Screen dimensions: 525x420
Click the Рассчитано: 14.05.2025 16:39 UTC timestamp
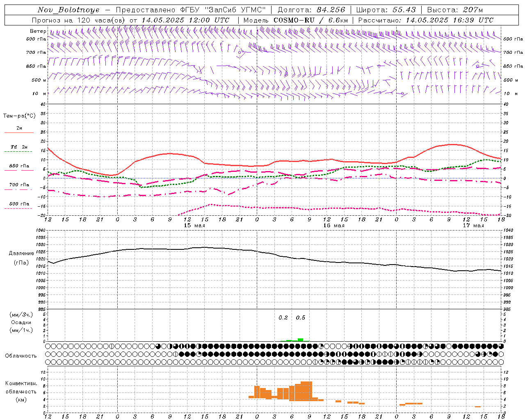pyautogui.click(x=426, y=20)
